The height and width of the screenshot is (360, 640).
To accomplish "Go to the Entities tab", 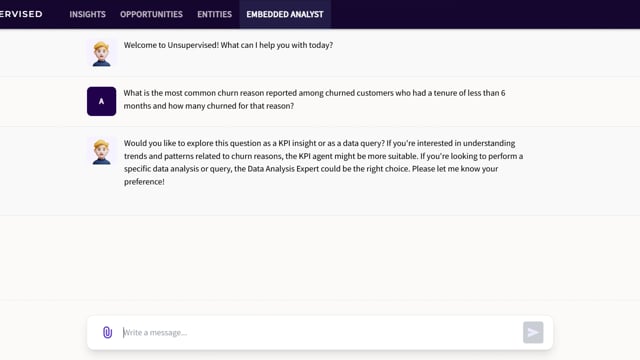I will [214, 14].
